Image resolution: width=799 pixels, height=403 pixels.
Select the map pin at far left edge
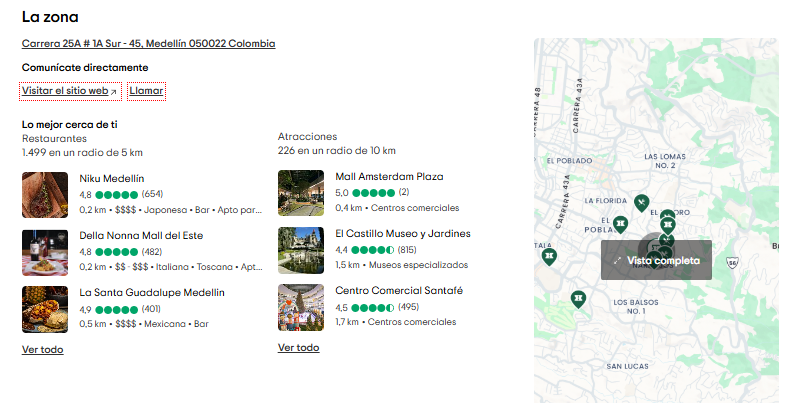(x=548, y=256)
